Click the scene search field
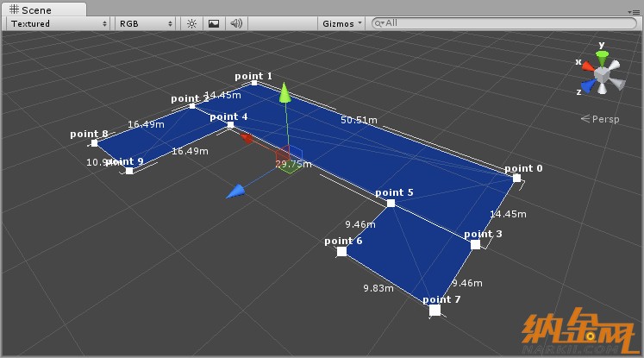Image resolution: width=644 pixels, height=358 pixels. (x=504, y=23)
